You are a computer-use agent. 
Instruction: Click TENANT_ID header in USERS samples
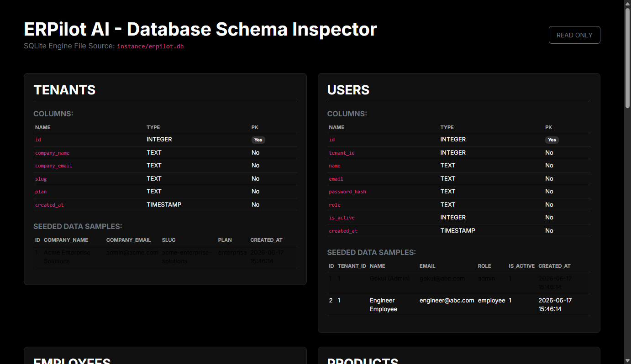[352, 266]
